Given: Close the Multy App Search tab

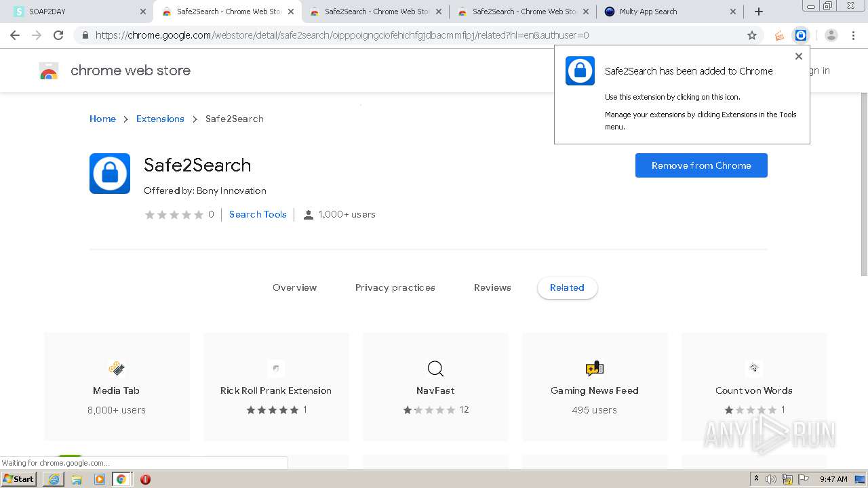Looking at the screenshot, I should click(733, 12).
